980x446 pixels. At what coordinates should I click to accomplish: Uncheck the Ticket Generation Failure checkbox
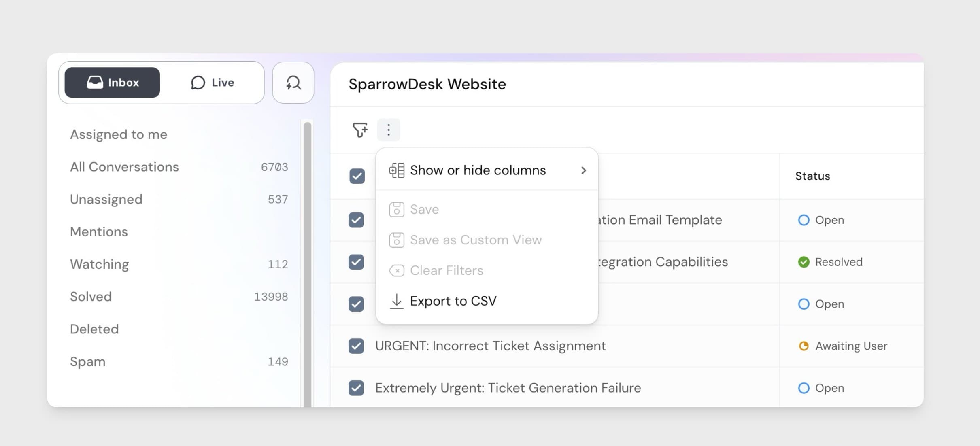[x=356, y=388]
